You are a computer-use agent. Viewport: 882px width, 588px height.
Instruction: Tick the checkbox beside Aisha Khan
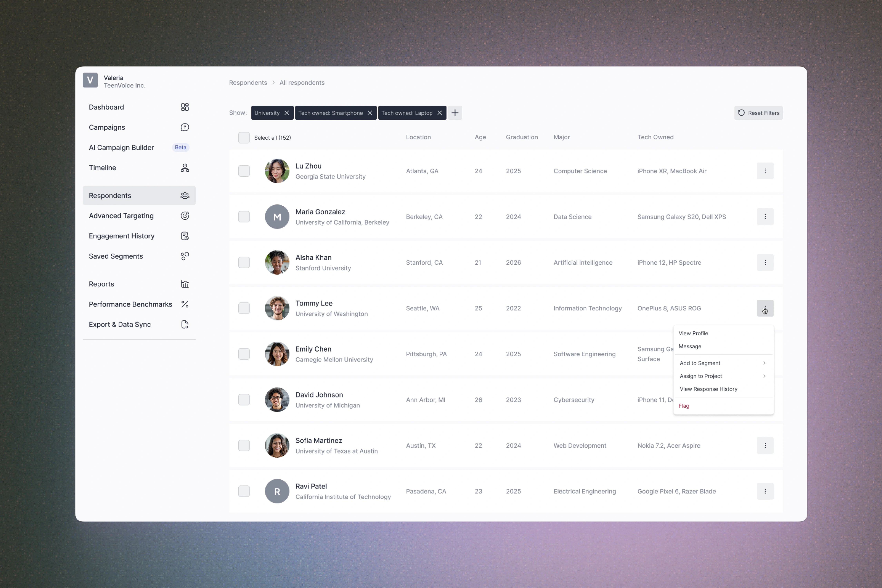244,262
